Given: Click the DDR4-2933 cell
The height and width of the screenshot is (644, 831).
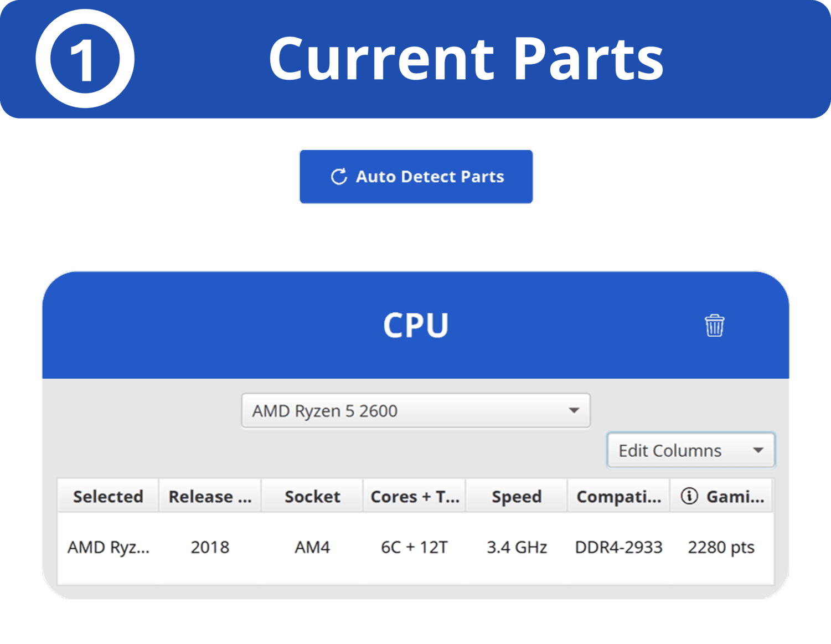Looking at the screenshot, I should click(x=619, y=547).
